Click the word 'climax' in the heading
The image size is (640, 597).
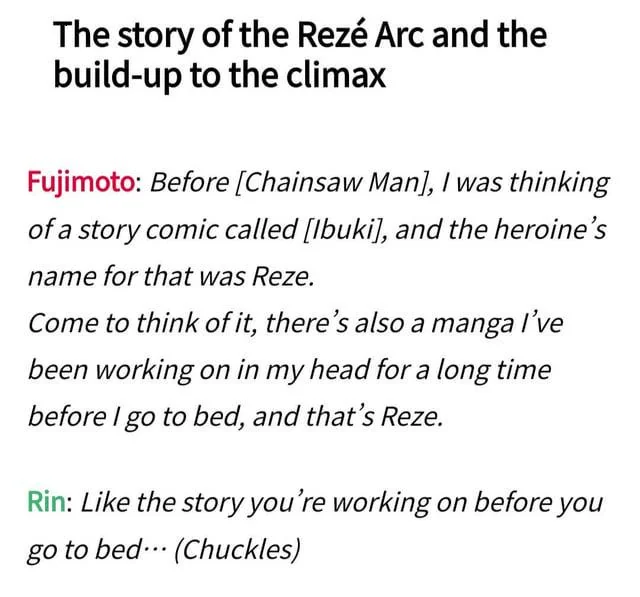(336, 75)
